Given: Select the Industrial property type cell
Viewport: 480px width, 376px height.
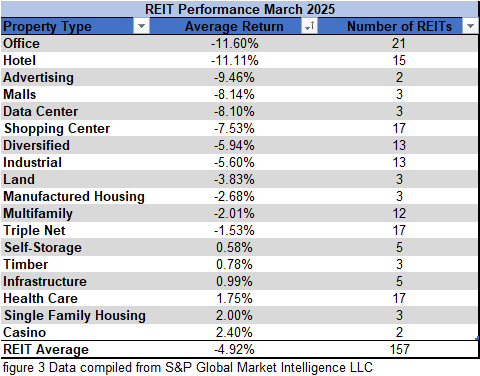Looking at the screenshot, I should (75, 162).
